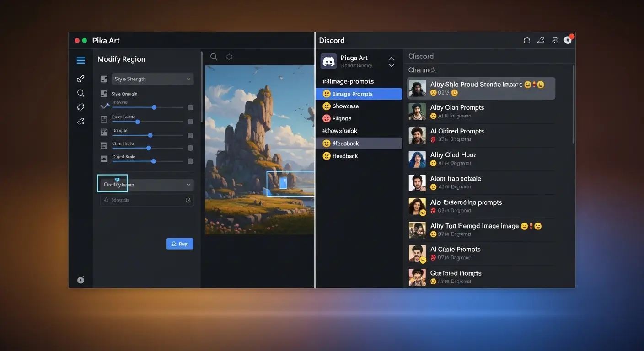This screenshot has width=644, height=351.
Task: Toggle the checkbox beside Object Scale slider
Action: tap(190, 161)
